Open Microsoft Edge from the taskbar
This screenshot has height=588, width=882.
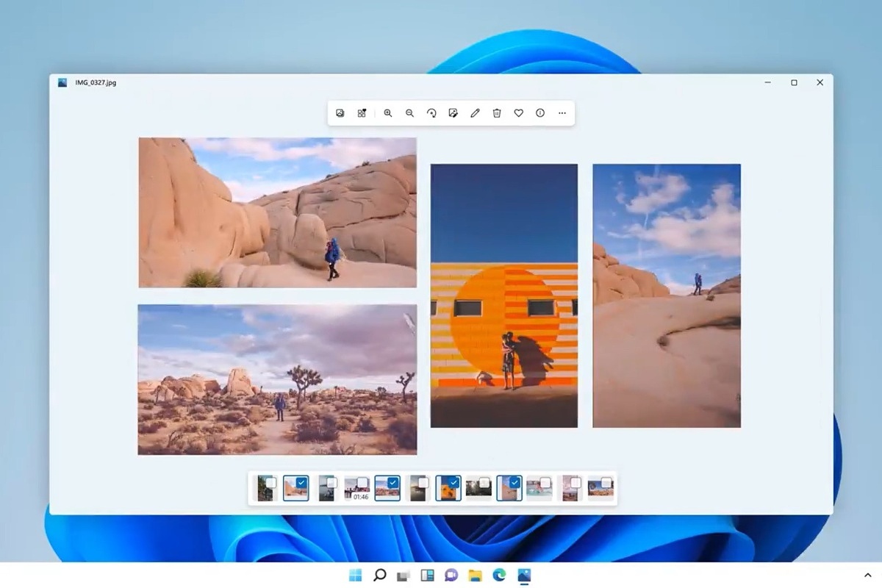point(501,576)
